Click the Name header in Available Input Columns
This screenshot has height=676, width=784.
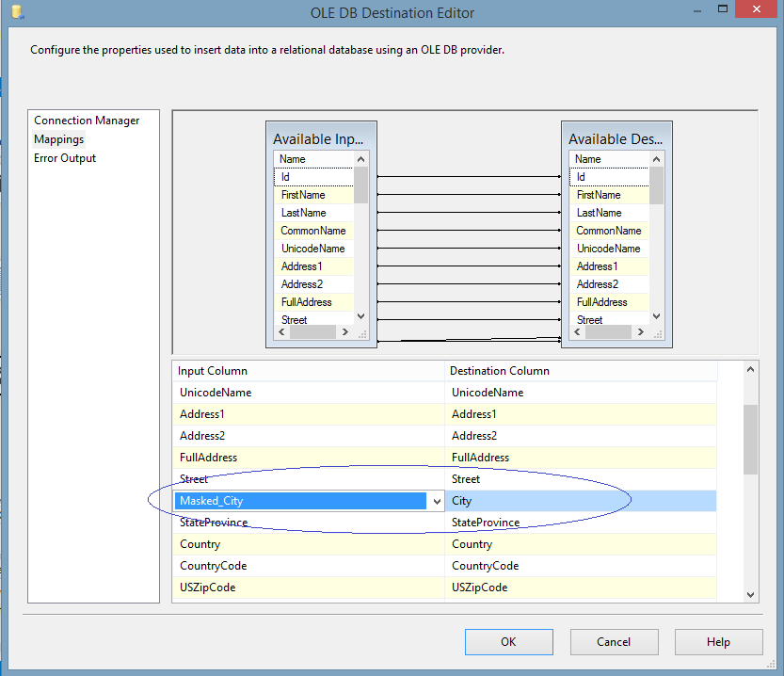(x=314, y=159)
